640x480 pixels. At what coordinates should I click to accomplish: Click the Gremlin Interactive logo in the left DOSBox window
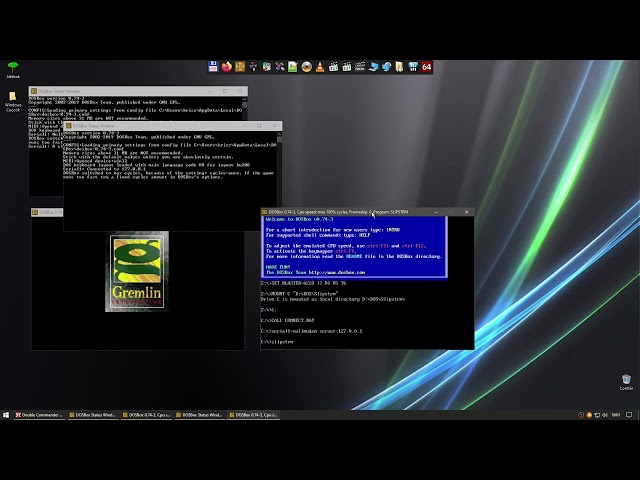[137, 271]
